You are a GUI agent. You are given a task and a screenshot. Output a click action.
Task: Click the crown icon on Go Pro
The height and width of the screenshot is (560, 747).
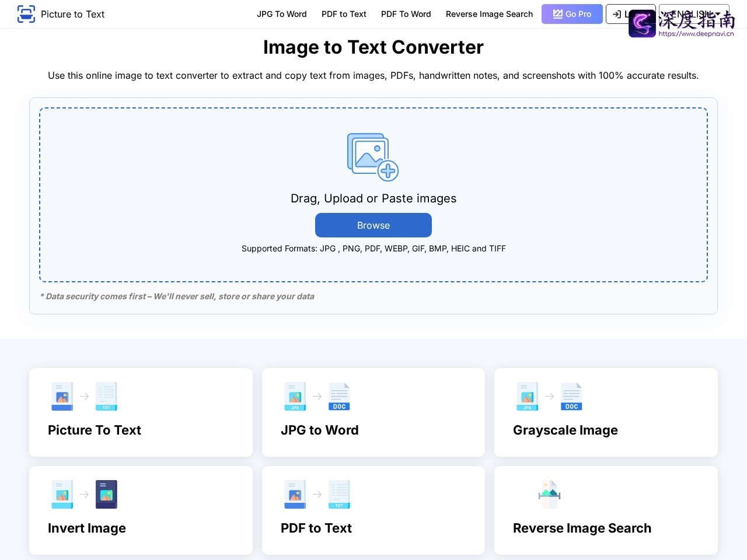pyautogui.click(x=558, y=14)
